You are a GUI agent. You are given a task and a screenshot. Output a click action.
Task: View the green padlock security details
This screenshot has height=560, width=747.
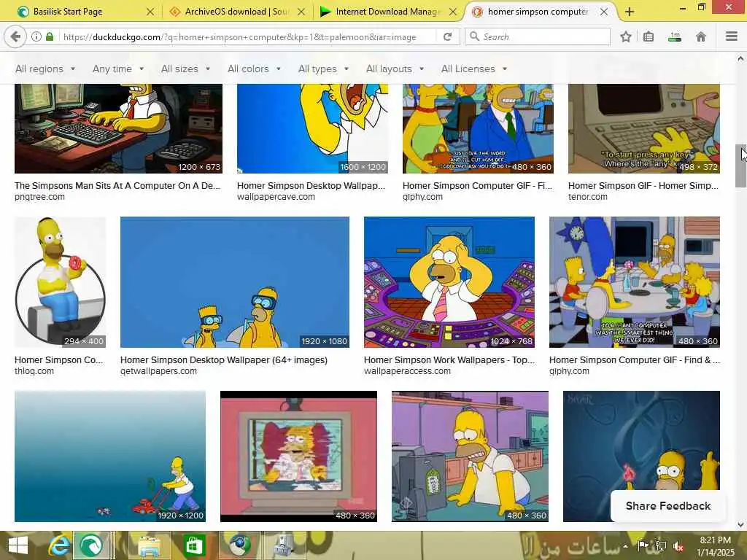[x=50, y=36]
